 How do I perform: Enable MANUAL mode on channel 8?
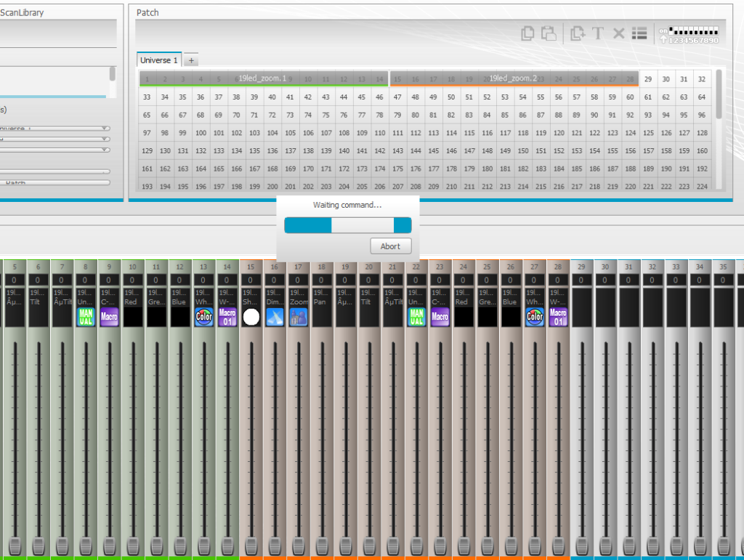coord(85,317)
